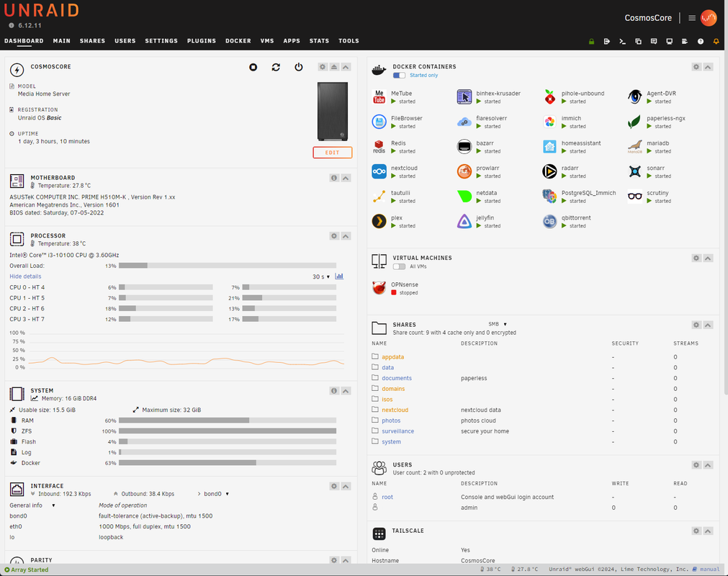Screen dimensions: 728x576
Task: Open the Redis container icon
Action: [379, 147]
